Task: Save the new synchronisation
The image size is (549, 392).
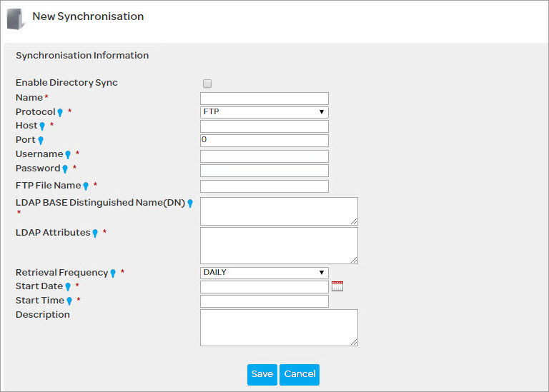Action: click(262, 374)
